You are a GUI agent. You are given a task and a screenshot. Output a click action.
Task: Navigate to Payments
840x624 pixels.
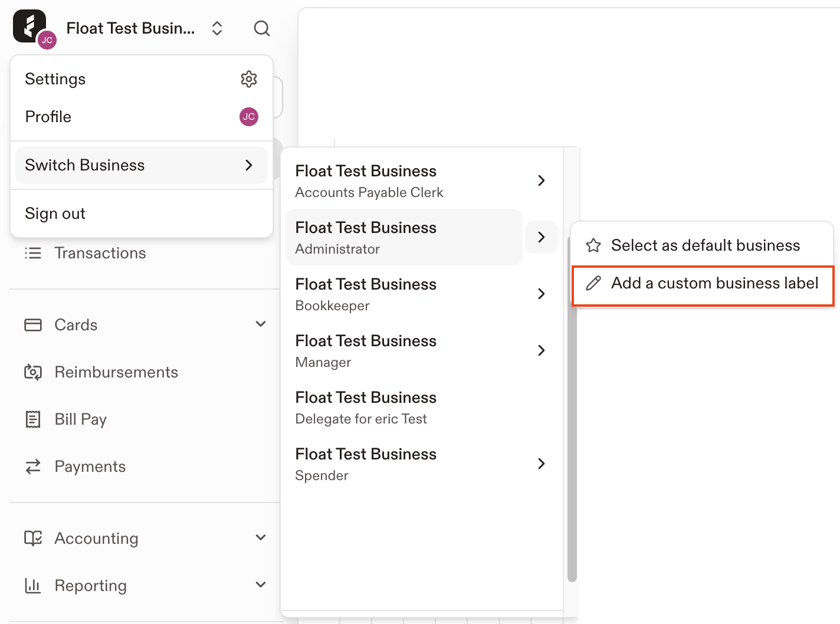(x=90, y=467)
